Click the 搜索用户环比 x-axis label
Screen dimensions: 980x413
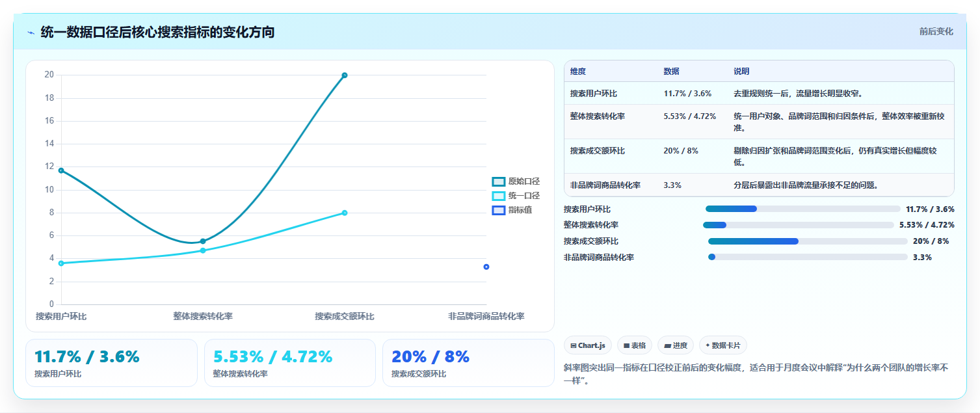(x=61, y=317)
